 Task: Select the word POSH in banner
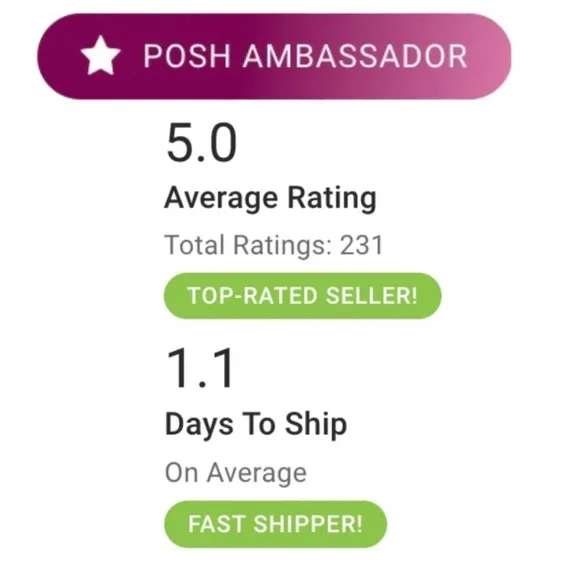[x=187, y=56]
